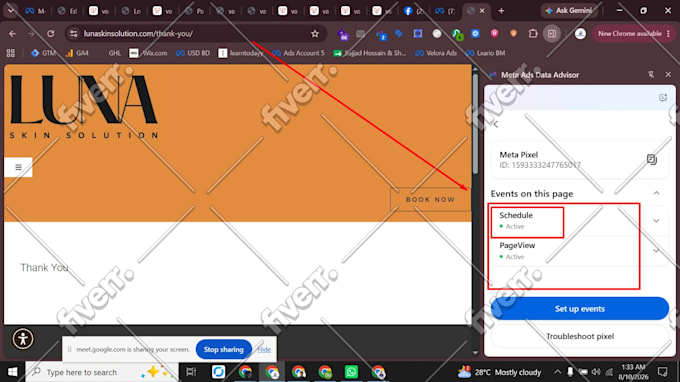Open the USD BD bookmark
The image size is (680, 382).
[x=193, y=53]
